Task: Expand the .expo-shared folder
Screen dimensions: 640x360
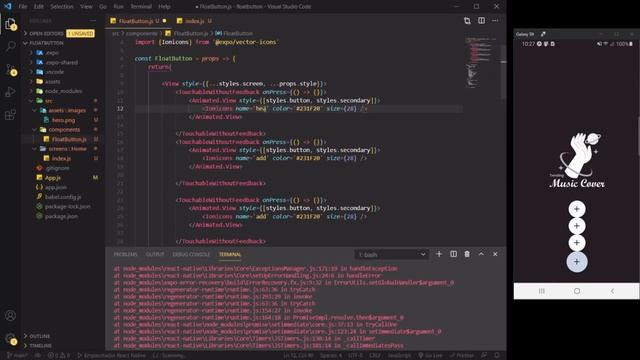Action: (x=61, y=62)
